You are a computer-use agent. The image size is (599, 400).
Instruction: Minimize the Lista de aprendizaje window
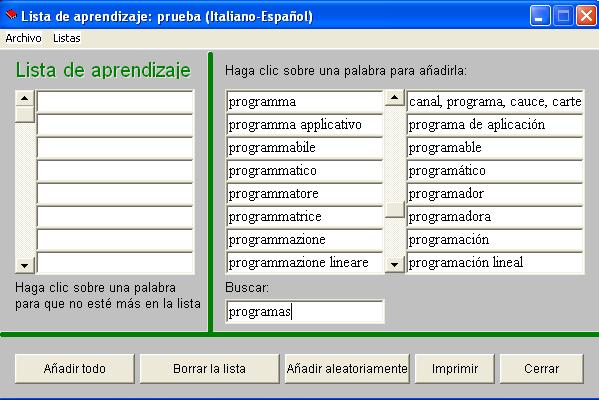tap(540, 16)
